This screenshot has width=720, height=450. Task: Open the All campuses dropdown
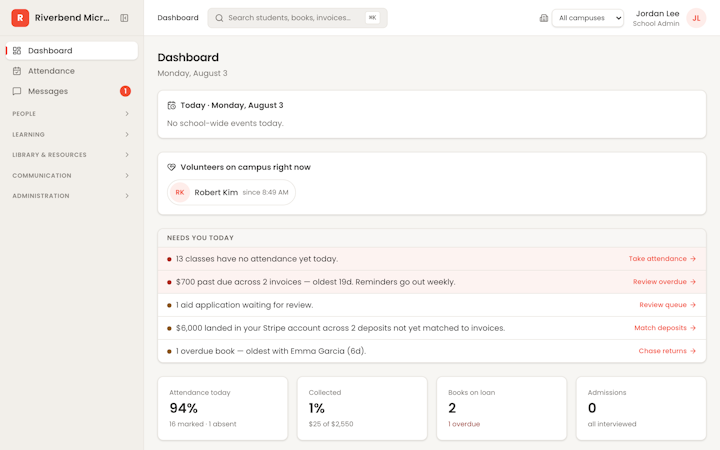[588, 18]
